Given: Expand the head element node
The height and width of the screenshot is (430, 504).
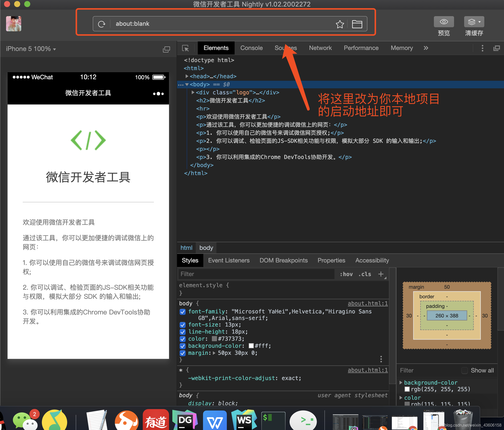Looking at the screenshot, I should (187, 76).
